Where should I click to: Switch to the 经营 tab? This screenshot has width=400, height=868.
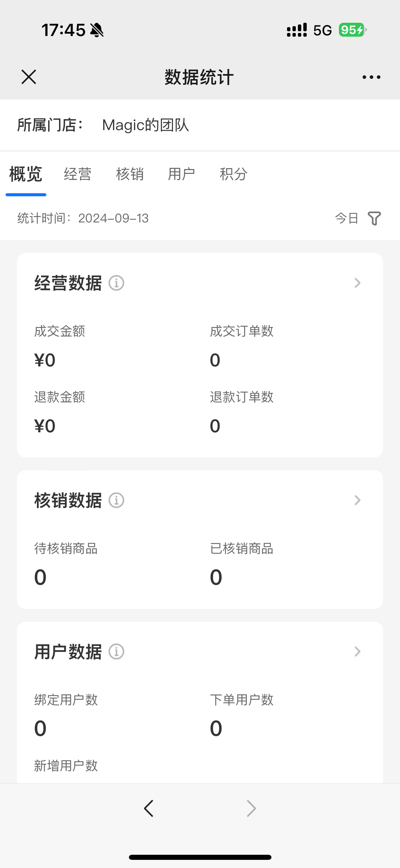(x=78, y=174)
